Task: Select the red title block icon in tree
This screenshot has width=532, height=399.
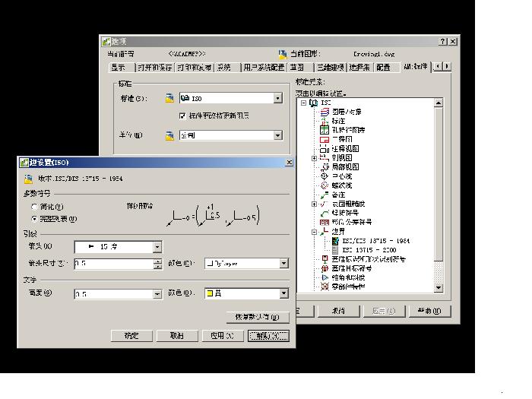Action: tap(325, 139)
